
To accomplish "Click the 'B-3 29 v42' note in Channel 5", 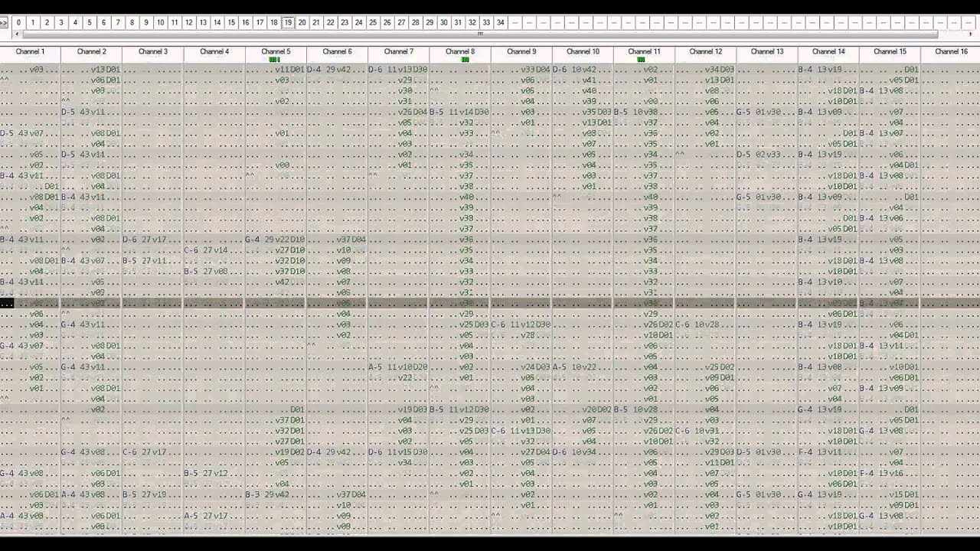I will pyautogui.click(x=267, y=494).
